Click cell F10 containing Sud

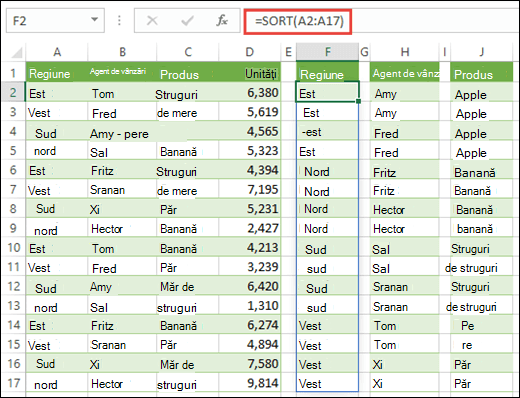coord(327,247)
